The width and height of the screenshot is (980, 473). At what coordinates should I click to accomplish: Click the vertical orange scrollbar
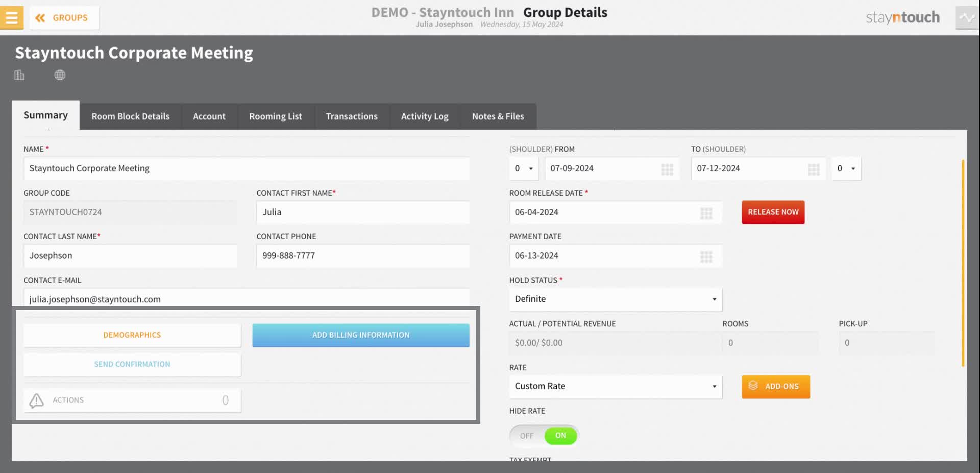click(963, 263)
